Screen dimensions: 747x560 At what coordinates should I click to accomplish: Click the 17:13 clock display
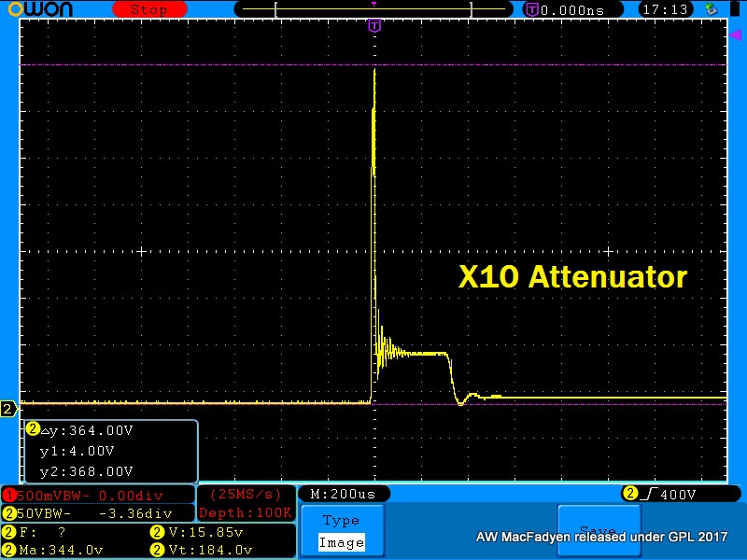tap(664, 9)
